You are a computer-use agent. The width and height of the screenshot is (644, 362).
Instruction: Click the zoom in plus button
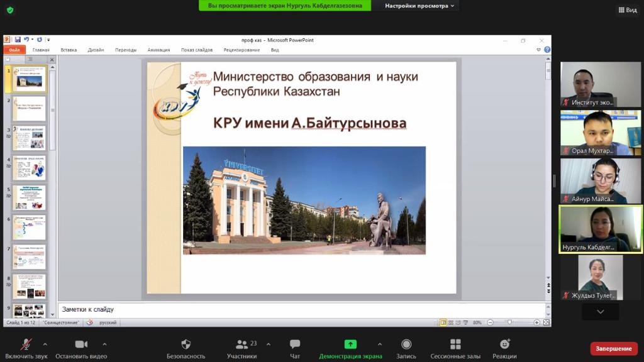(537, 322)
